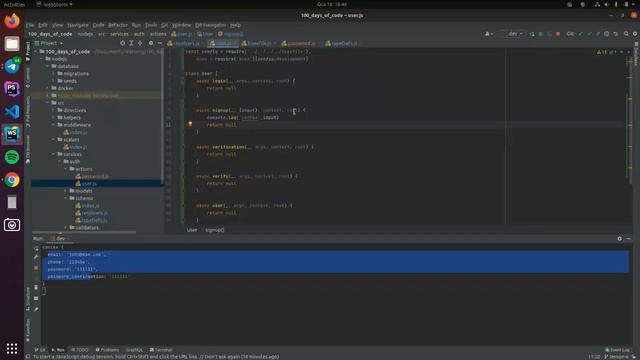640x360 pixels.
Task: Open the TODO tool window
Action: [80, 350]
